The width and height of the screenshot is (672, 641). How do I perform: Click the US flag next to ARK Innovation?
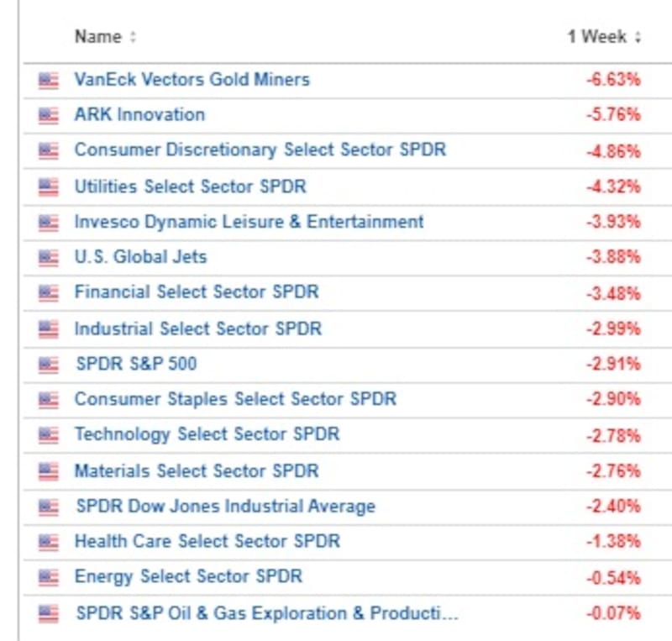pyautogui.click(x=48, y=116)
